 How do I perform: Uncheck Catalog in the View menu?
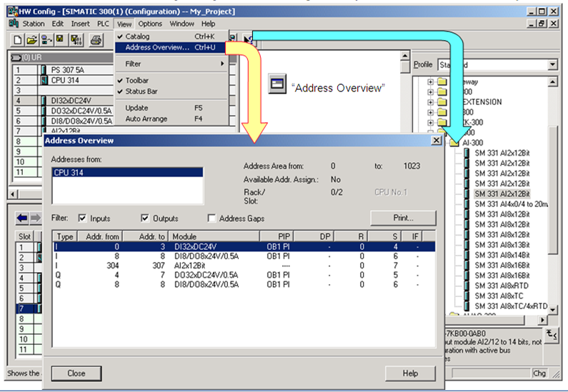pos(171,36)
